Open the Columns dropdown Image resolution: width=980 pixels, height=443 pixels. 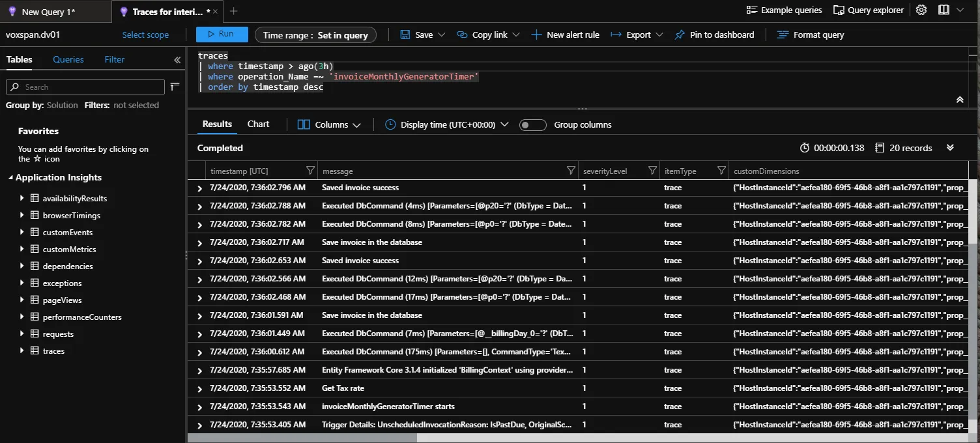(x=329, y=125)
